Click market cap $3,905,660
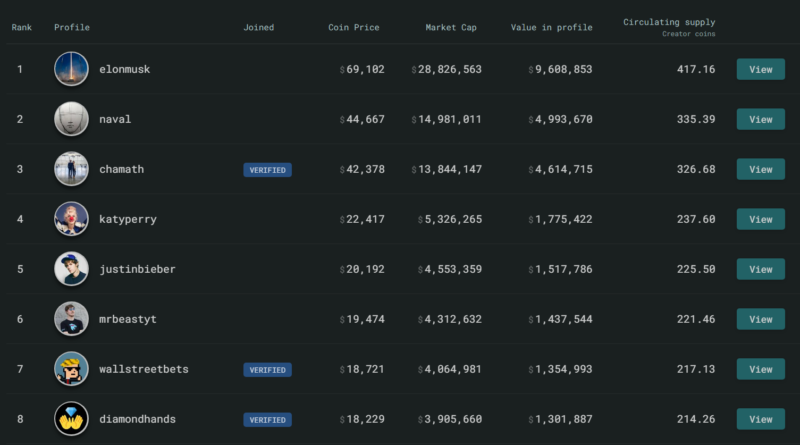 [x=449, y=419]
